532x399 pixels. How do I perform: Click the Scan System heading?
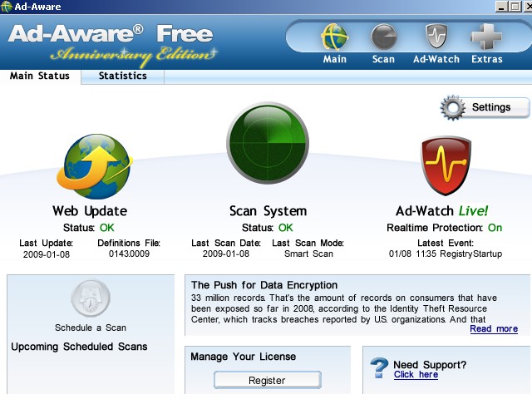pos(268,211)
